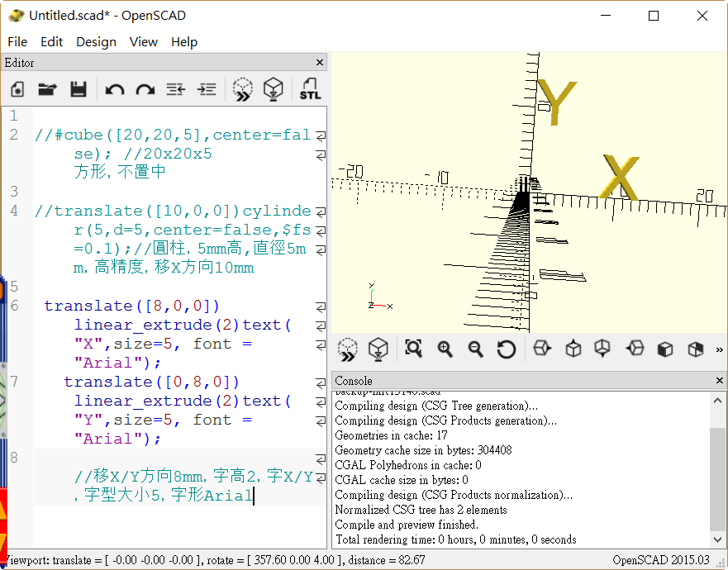Click line number 8 in the editor gutter

click(x=14, y=458)
